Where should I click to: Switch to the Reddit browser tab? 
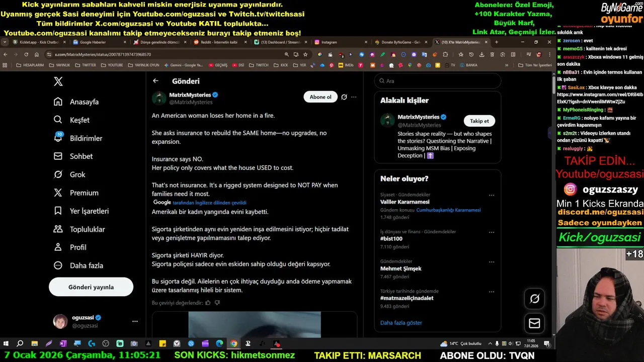(x=220, y=42)
